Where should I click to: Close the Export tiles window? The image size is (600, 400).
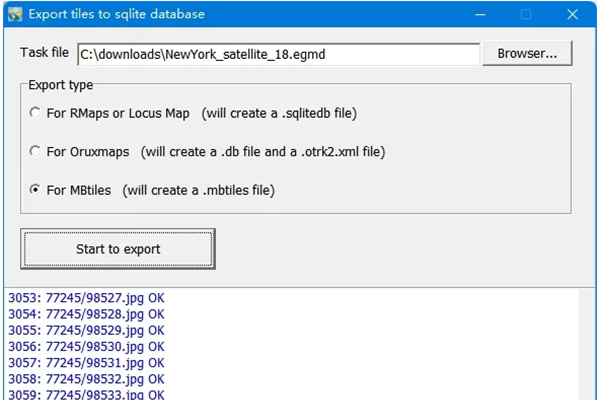pyautogui.click(x=572, y=15)
